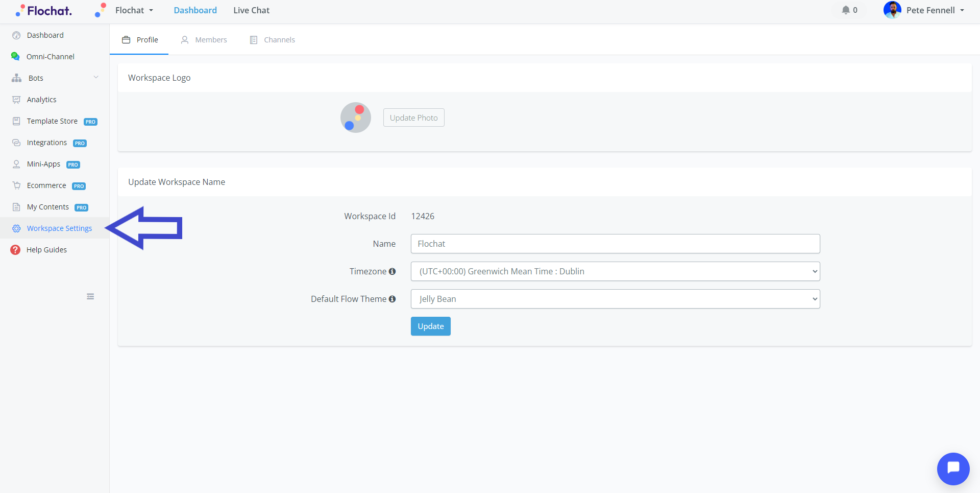Click the Omni-Channel chat bubbles icon
The image size is (980, 493).
pyautogui.click(x=15, y=57)
